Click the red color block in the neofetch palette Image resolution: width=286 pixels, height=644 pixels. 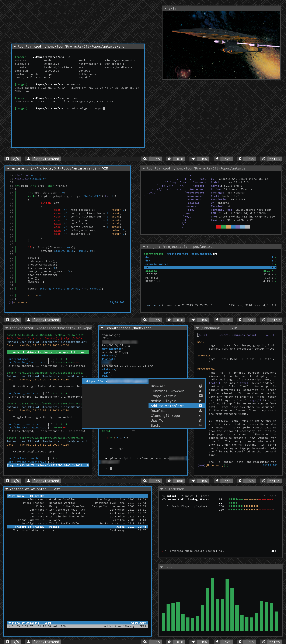218,227
